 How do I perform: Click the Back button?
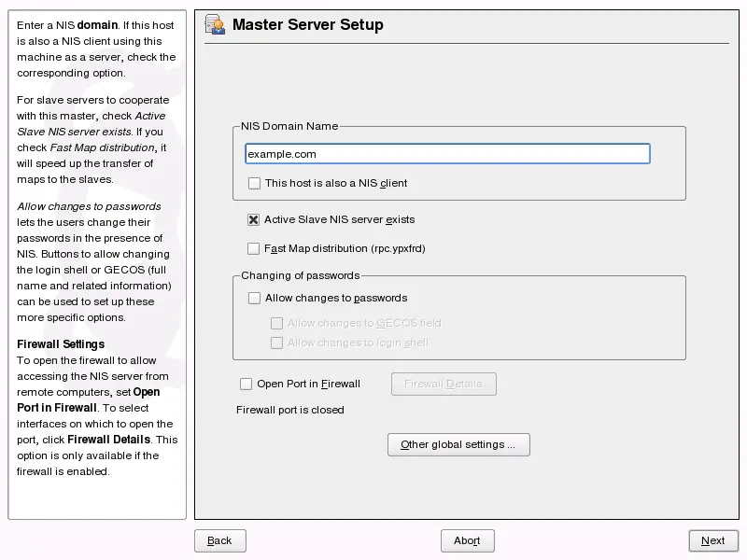(x=219, y=540)
